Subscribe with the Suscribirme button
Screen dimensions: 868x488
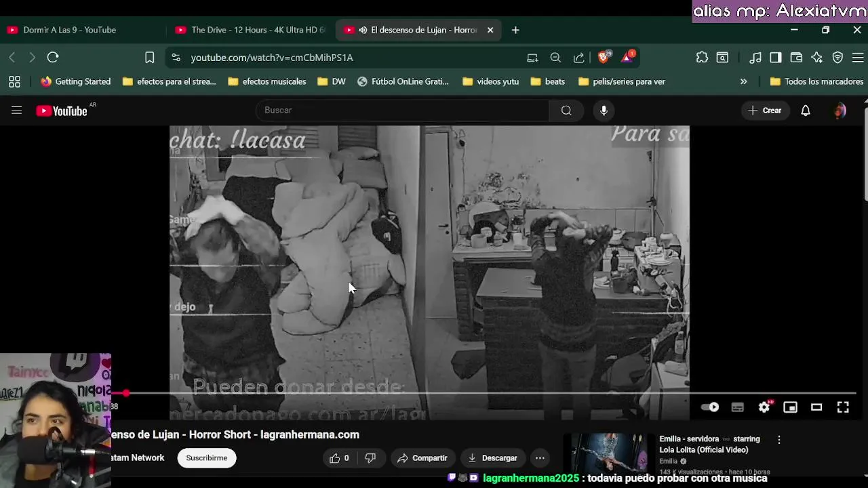(207, 458)
